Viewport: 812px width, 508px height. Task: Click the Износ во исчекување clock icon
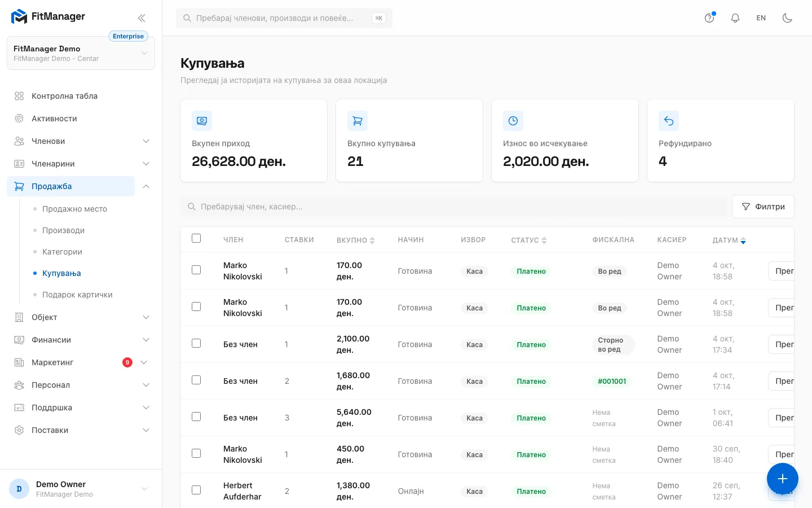(x=513, y=121)
